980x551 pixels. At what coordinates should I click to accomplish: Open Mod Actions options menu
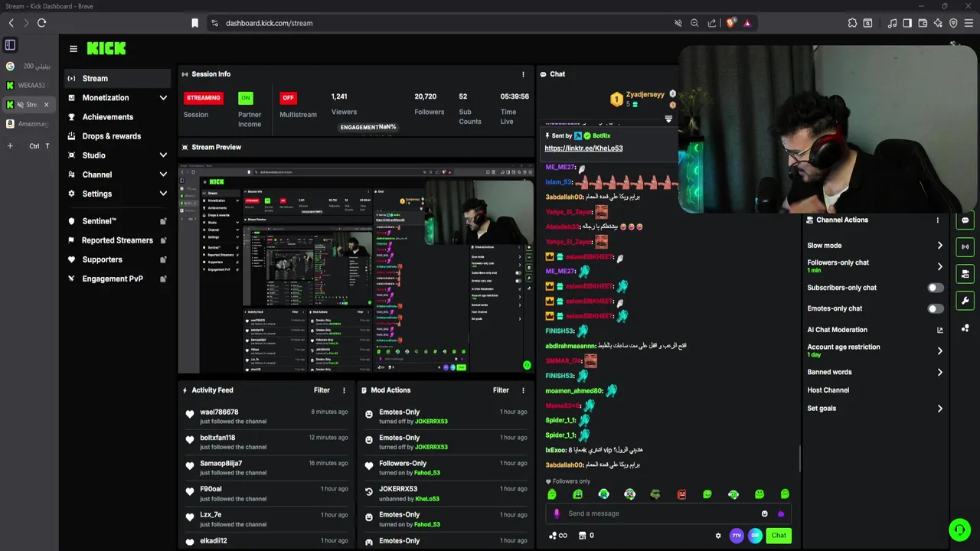[524, 390]
